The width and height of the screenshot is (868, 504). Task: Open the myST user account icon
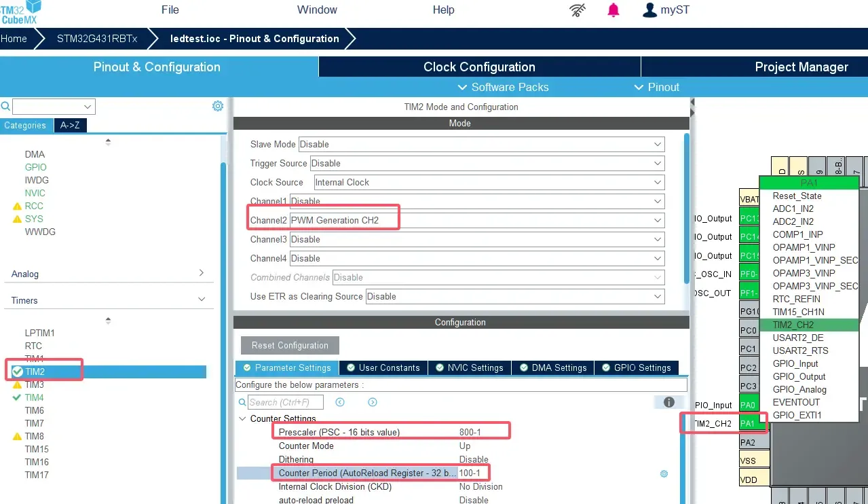tap(649, 10)
